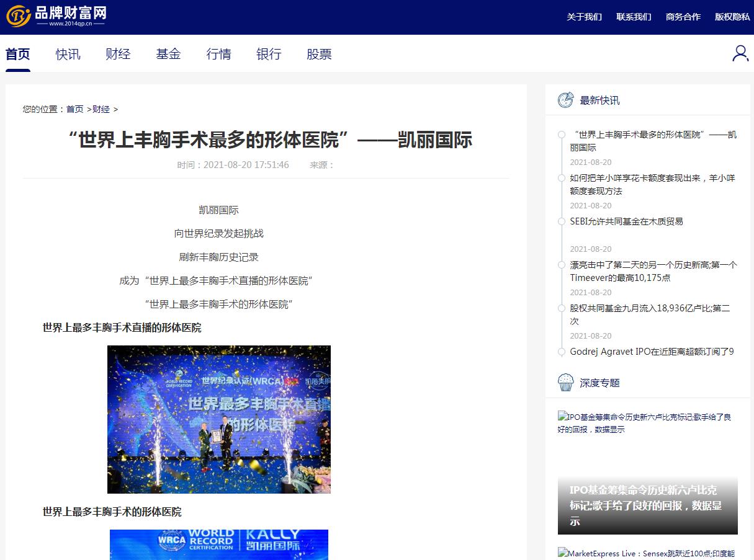Switch to the 银行 nav tab
This screenshot has height=560, width=754.
tap(269, 54)
